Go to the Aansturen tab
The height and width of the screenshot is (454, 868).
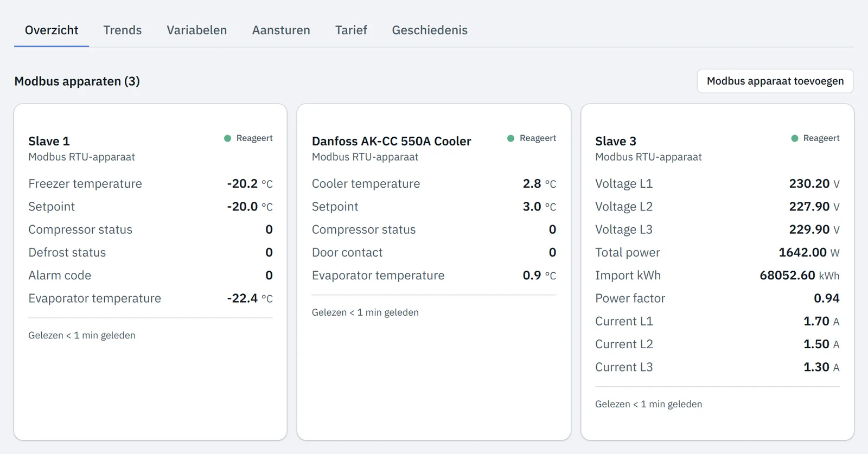point(281,30)
